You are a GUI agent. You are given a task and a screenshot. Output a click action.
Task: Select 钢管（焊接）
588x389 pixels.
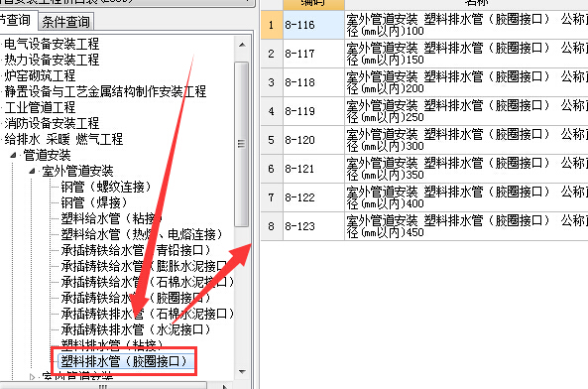point(94,202)
